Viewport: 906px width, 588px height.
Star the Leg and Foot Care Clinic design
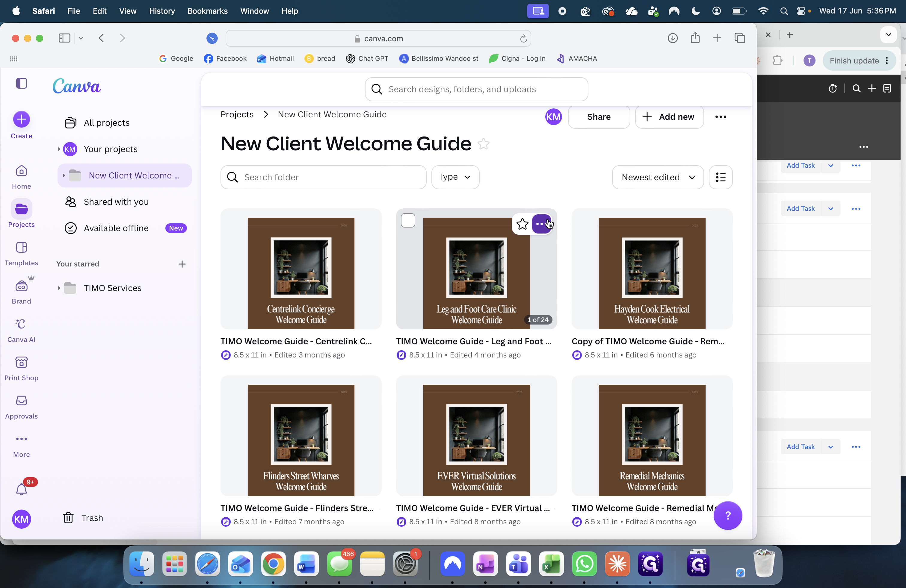(x=522, y=224)
